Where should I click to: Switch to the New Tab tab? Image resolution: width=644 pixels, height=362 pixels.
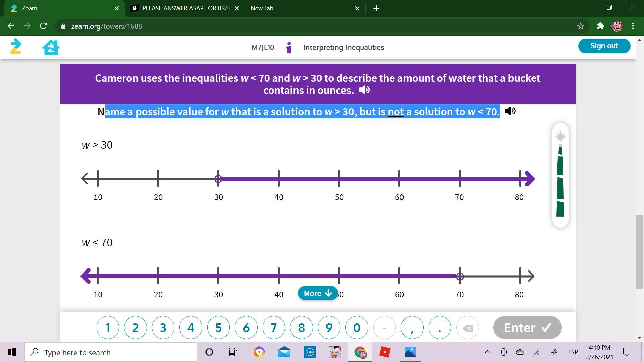262,8
